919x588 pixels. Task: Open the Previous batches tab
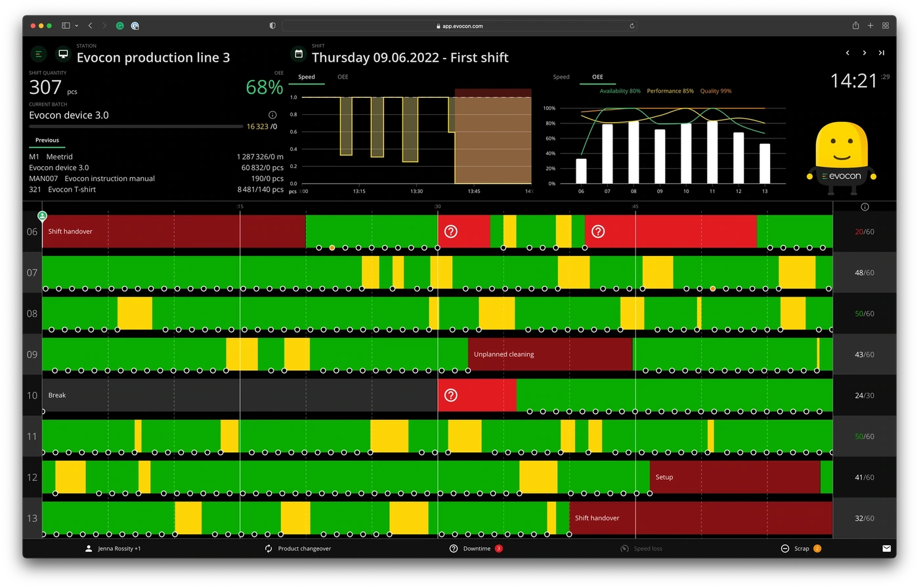click(47, 140)
